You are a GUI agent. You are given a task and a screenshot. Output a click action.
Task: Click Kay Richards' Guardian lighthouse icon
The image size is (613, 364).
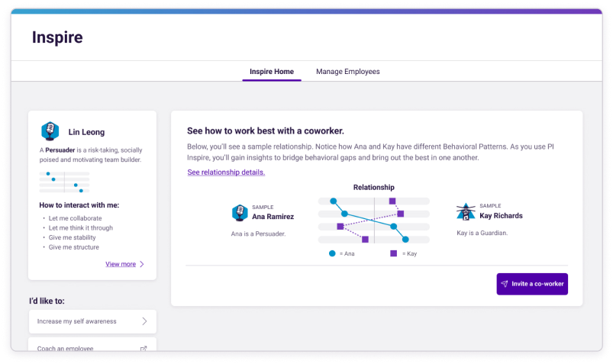click(466, 211)
